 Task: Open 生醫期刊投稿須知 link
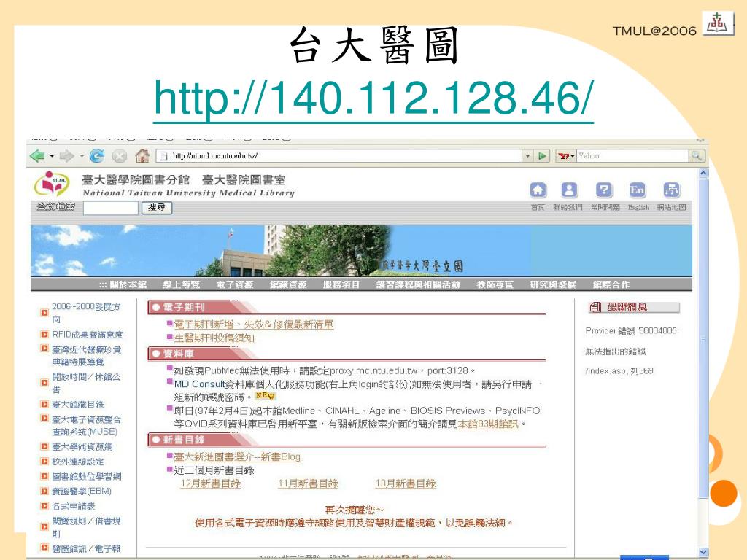[214, 338]
